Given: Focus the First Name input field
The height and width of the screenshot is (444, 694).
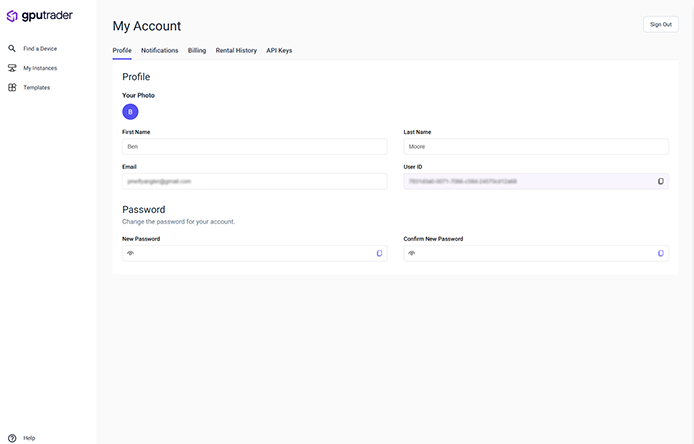Looking at the screenshot, I should 255,147.
